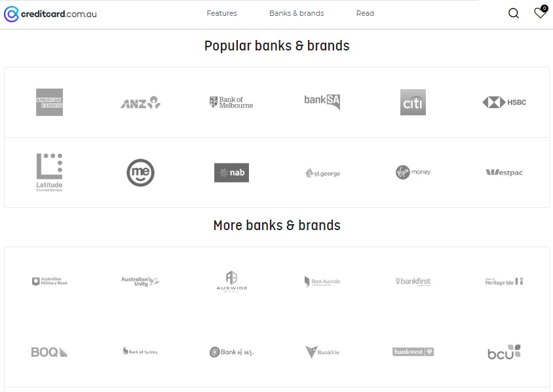Open the Westpac brand link
The image size is (553, 392).
pyautogui.click(x=505, y=172)
